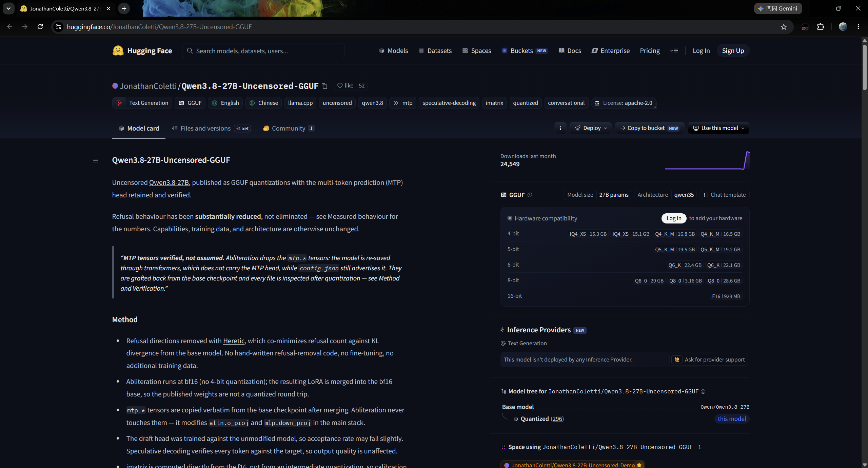
Task: Click the uncensored tag
Action: [337, 103]
